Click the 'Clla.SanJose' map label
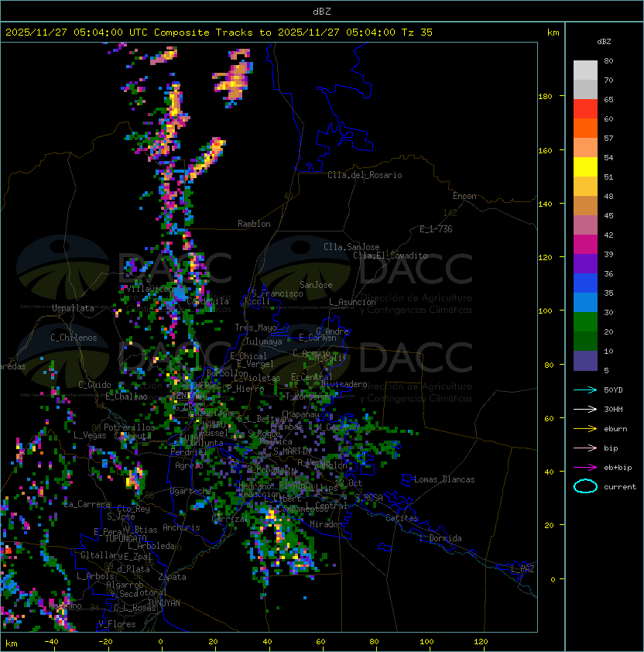644x652 pixels. point(351,247)
